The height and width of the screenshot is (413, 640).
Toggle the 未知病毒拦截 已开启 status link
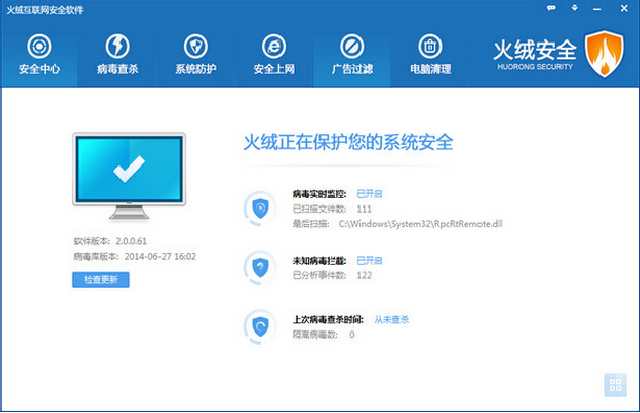coord(370,258)
